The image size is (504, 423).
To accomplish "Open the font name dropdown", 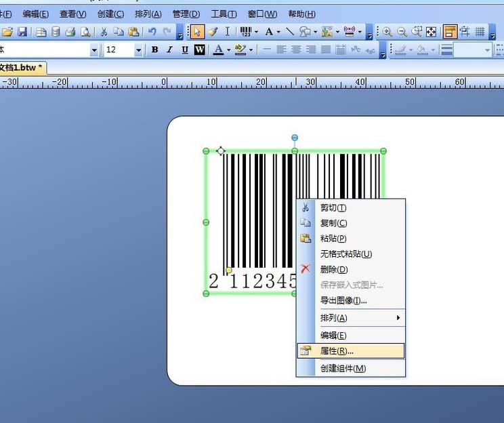I will 94,50.
